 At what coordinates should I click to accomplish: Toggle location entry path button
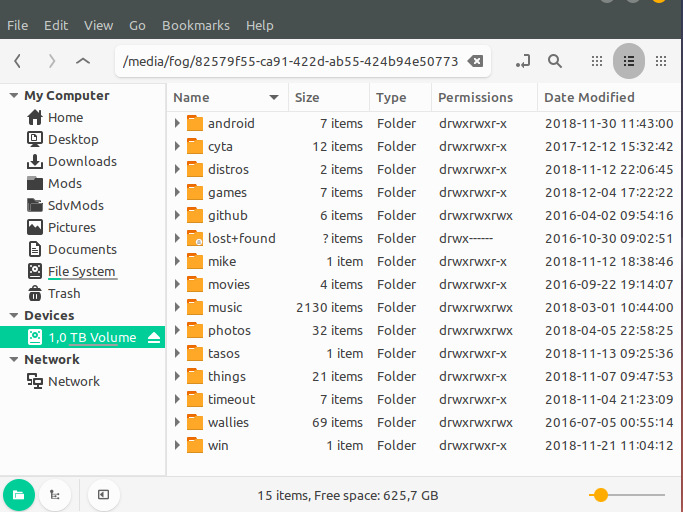pos(522,61)
